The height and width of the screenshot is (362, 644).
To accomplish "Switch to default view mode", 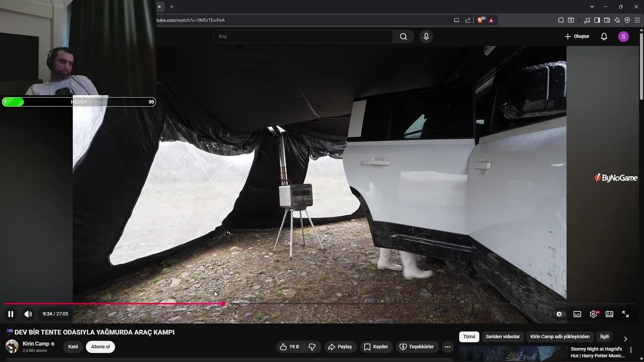I will pyautogui.click(x=609, y=314).
